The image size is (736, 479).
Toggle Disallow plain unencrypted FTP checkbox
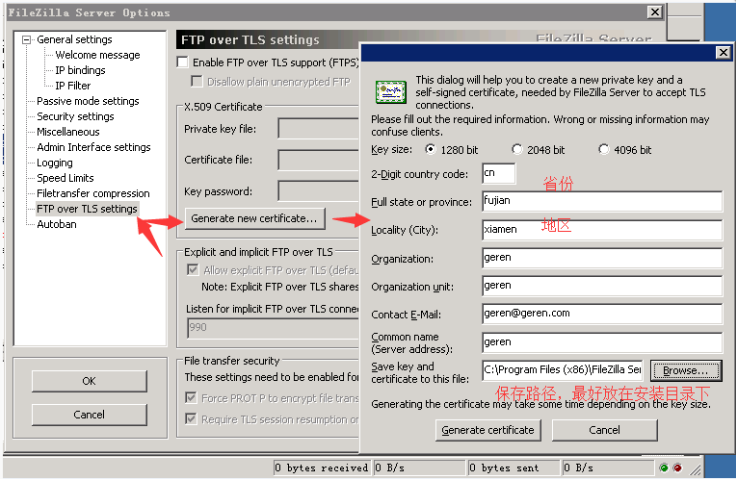tap(197, 81)
